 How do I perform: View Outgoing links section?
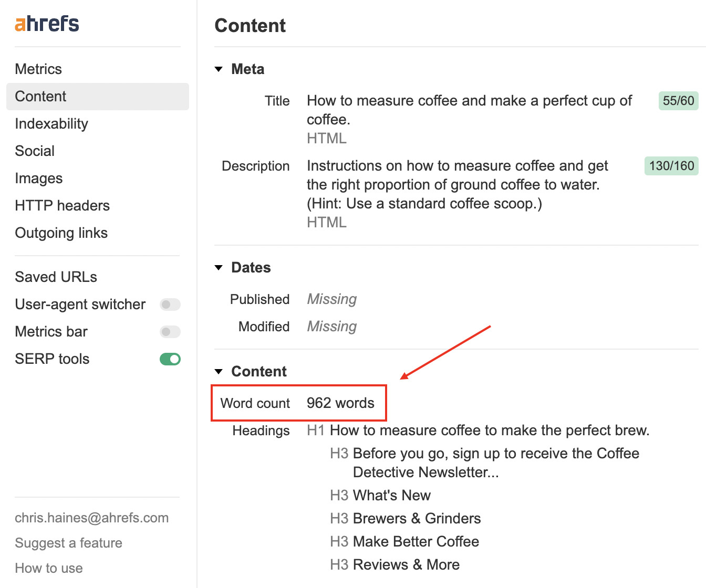(x=61, y=233)
